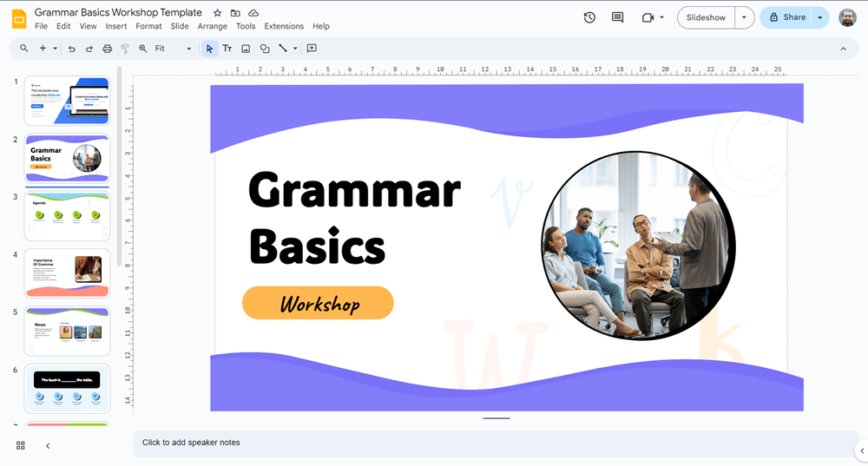Click the speaker notes field
Screen dimensions: 868x466
pos(495,443)
